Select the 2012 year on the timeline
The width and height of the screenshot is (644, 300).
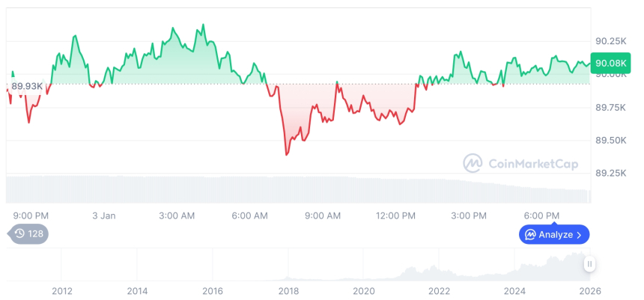(x=62, y=290)
